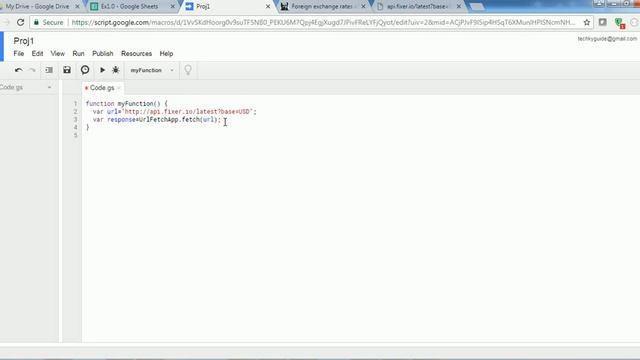Screen dimensions: 640x360
Task: Reload the page with refresh icon
Action: click(20, 22)
